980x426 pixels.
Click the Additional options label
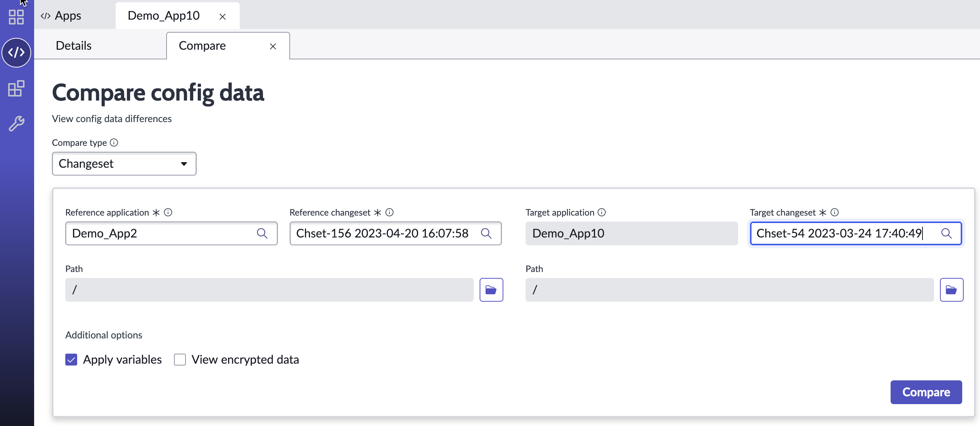pos(104,335)
